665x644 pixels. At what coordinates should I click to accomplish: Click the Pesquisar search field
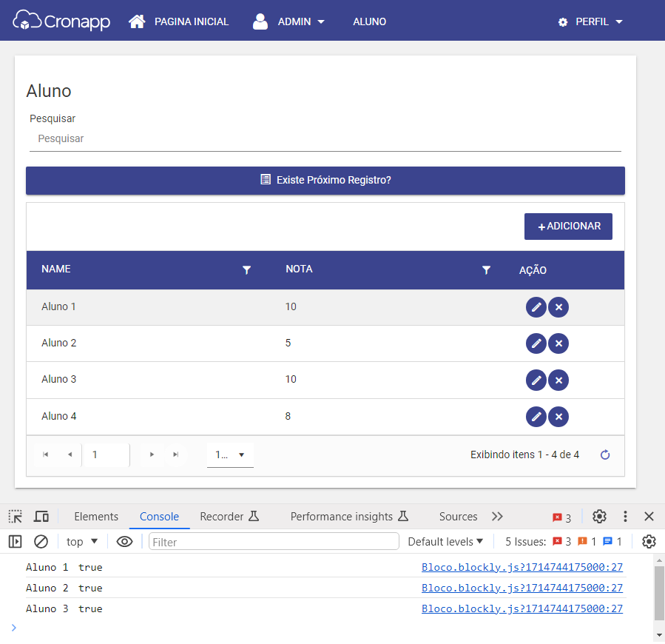[x=325, y=139]
